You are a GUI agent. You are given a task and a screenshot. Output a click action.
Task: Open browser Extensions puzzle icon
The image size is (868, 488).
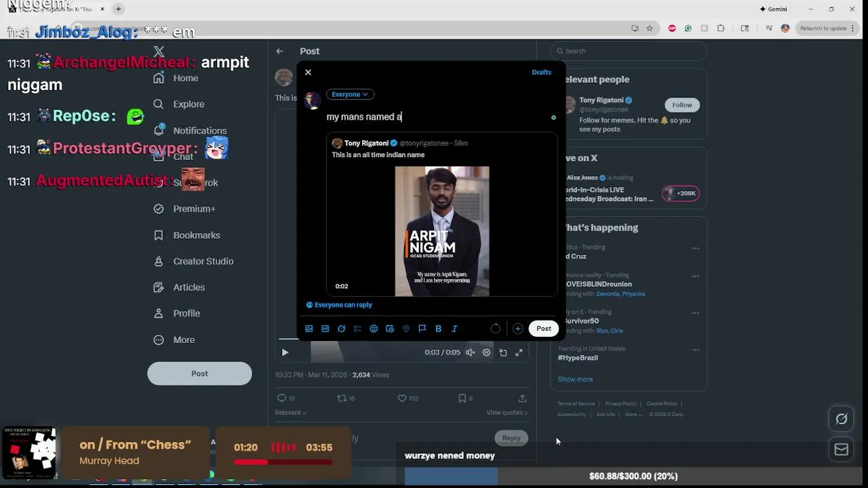(x=721, y=28)
